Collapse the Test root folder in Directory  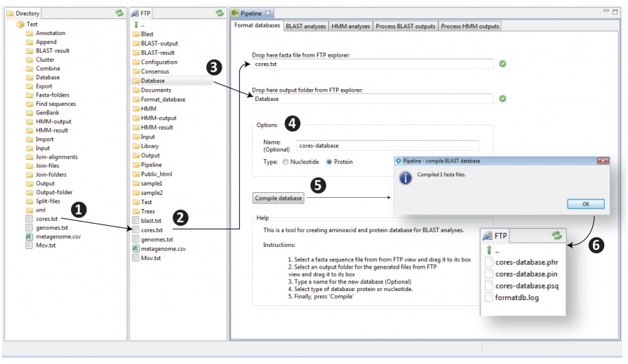pos(20,24)
